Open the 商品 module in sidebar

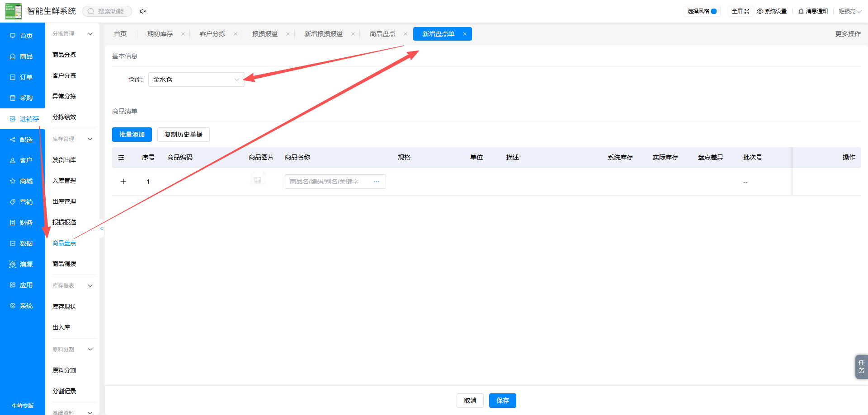(x=22, y=56)
